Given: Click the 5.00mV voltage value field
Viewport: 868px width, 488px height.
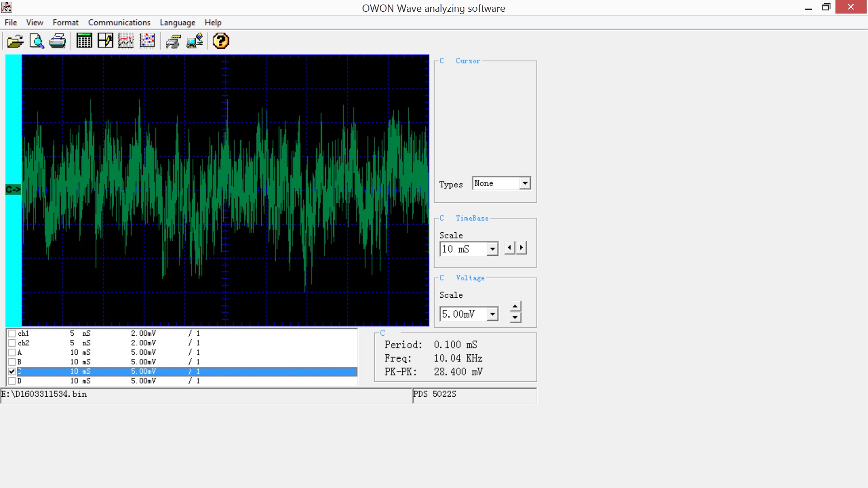Looking at the screenshot, I should (x=464, y=314).
